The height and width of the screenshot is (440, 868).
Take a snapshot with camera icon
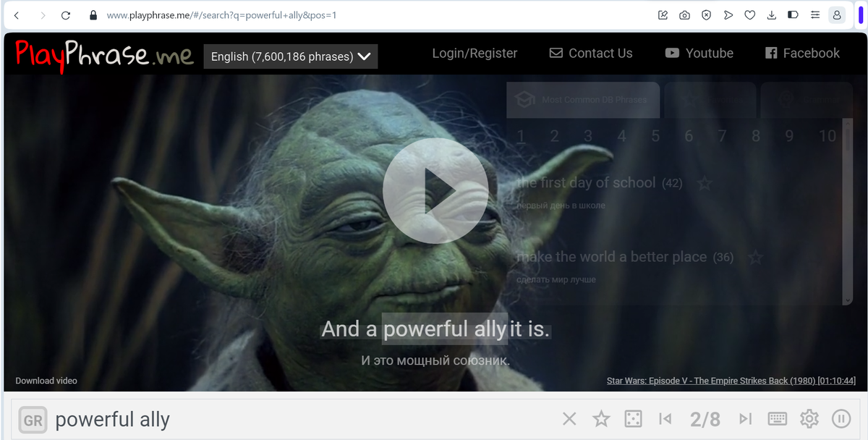point(684,15)
